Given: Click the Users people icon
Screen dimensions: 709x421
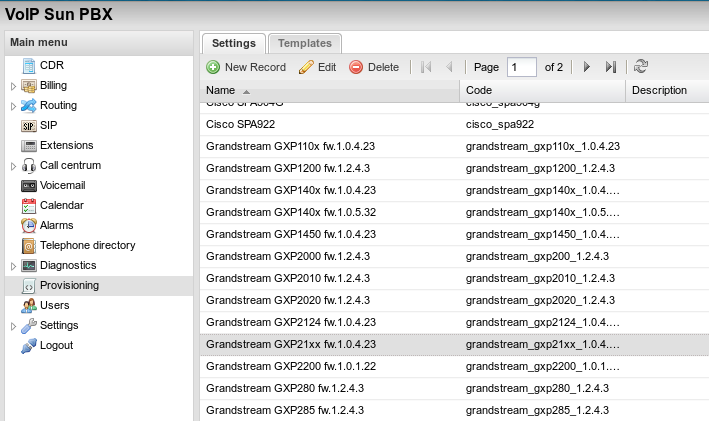Looking at the screenshot, I should 29,306.
